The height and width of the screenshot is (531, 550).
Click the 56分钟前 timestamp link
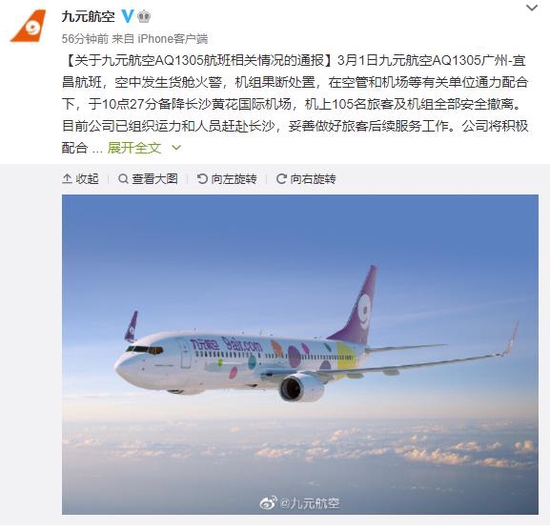click(85, 39)
